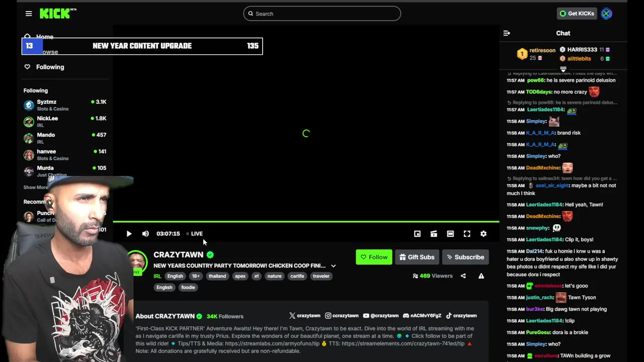Open crazytawn TikTok link
This screenshot has width=644, height=362.
click(x=461, y=316)
